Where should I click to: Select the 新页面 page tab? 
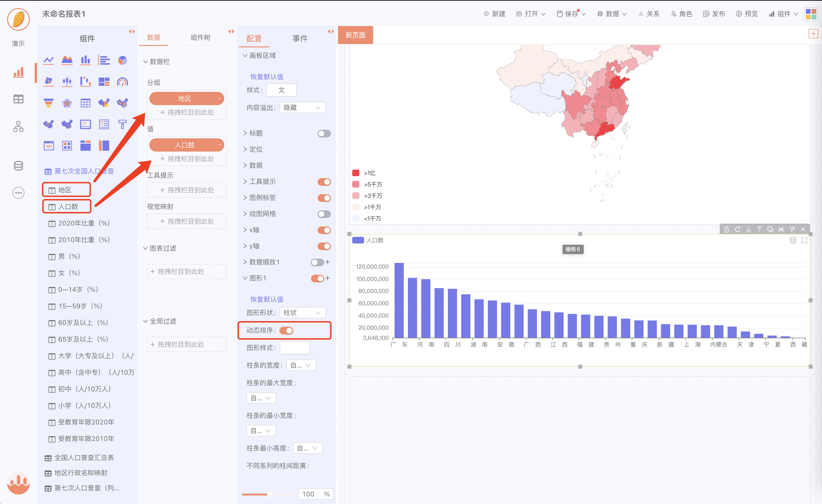click(355, 35)
